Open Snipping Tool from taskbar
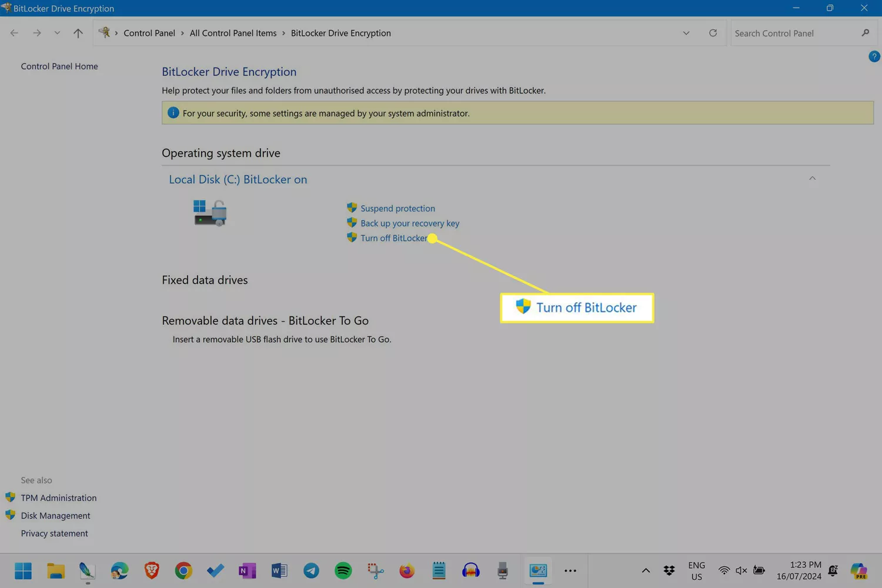The width and height of the screenshot is (882, 588). pyautogui.click(x=375, y=570)
